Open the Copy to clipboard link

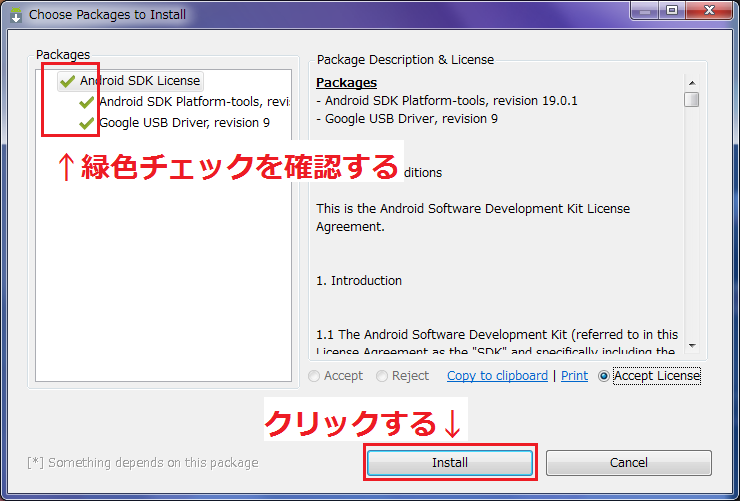click(x=497, y=376)
